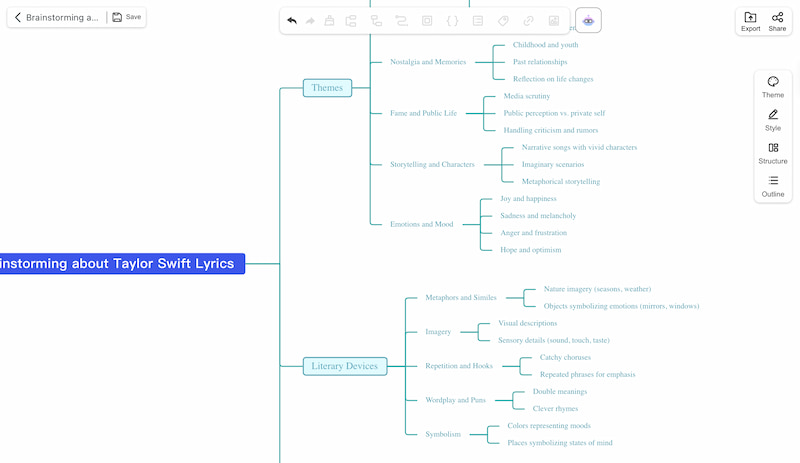Open the Style panel
Image resolution: width=800 pixels, height=463 pixels.
tap(773, 120)
